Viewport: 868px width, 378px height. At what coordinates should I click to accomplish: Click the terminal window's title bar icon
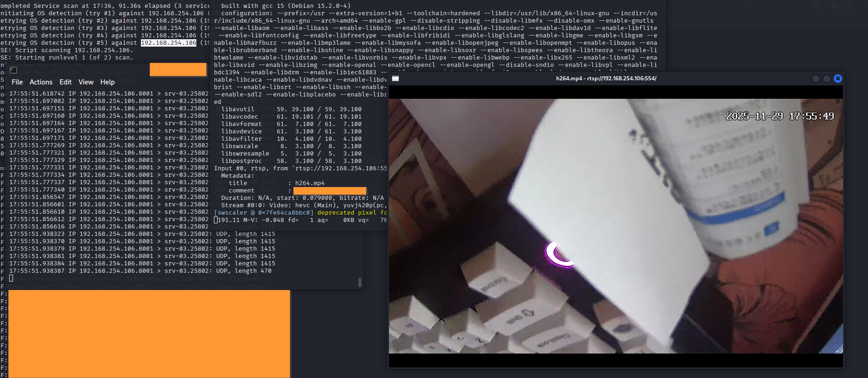pyautogui.click(x=13, y=70)
